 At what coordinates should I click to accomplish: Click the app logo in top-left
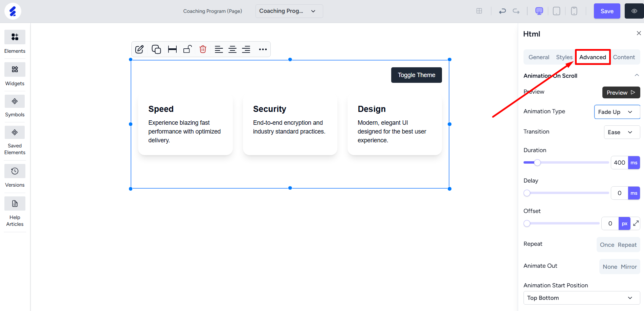pyautogui.click(x=13, y=11)
